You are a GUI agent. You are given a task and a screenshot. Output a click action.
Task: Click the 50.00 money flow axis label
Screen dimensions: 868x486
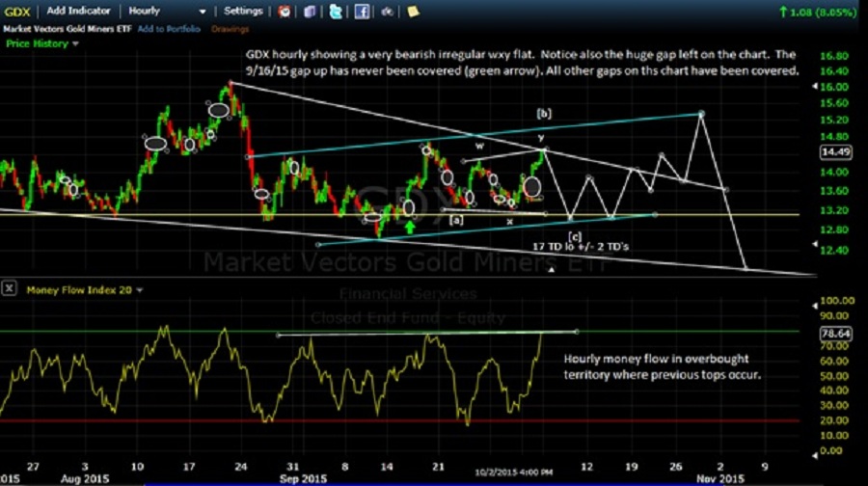pos(833,376)
